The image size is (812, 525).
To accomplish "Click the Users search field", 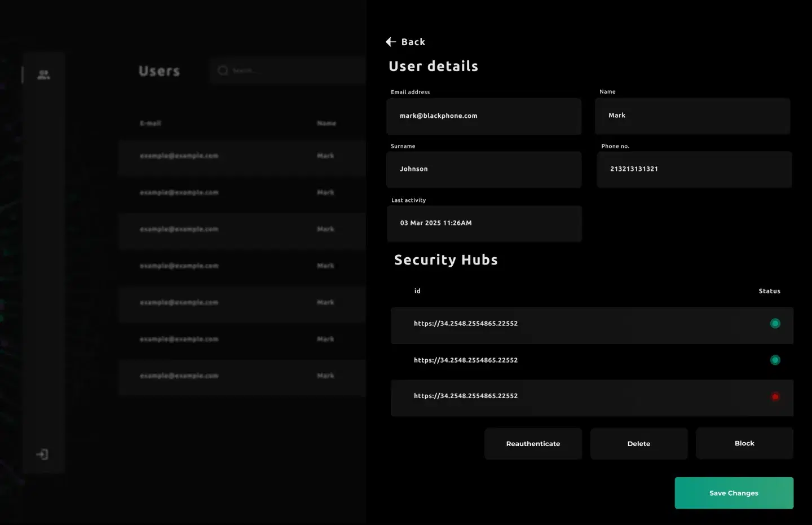I will pyautogui.click(x=288, y=70).
